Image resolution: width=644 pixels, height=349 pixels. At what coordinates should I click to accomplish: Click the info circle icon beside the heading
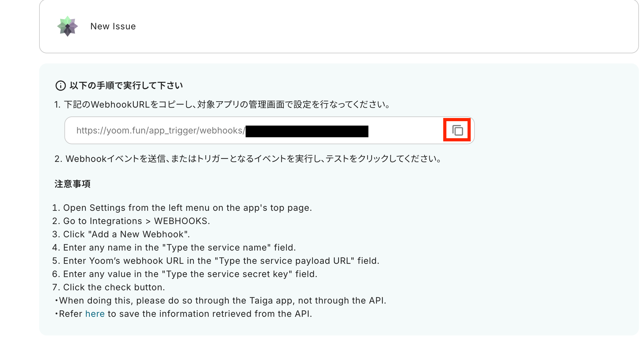click(60, 86)
